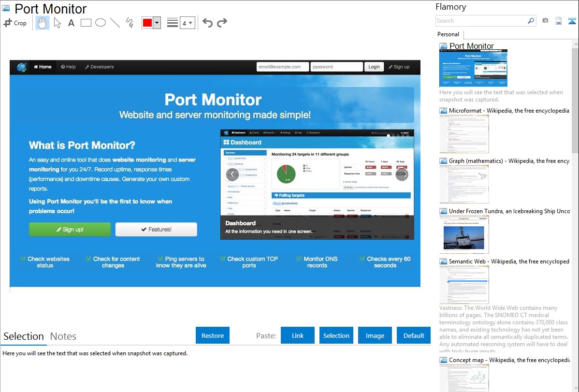Select the Crop tool
The height and width of the screenshot is (392, 579).
tap(15, 23)
